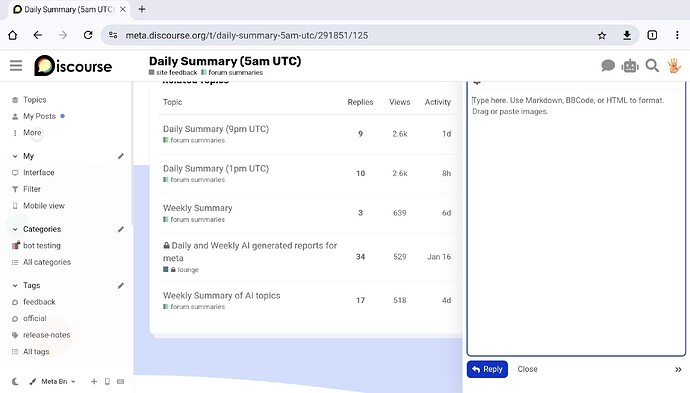690x393 pixels.
Task: Open the browser downloads icon
Action: click(627, 35)
